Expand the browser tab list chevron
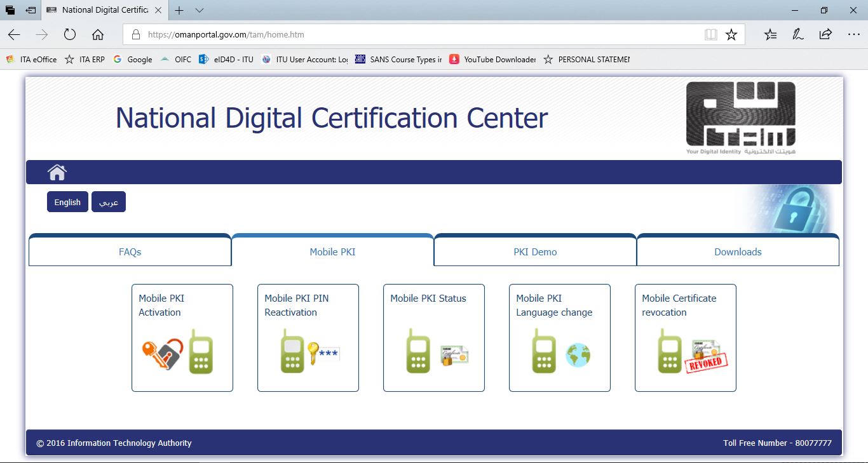The width and height of the screenshot is (868, 463). click(200, 10)
